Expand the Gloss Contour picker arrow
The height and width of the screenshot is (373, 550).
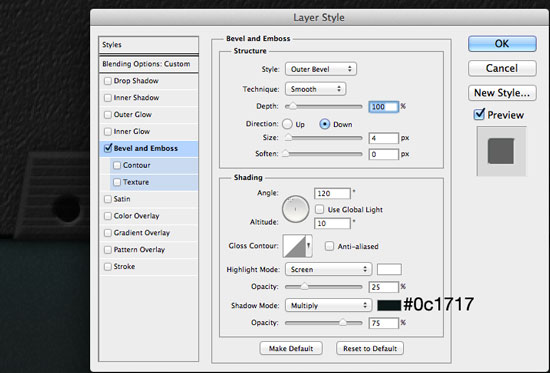pos(309,246)
